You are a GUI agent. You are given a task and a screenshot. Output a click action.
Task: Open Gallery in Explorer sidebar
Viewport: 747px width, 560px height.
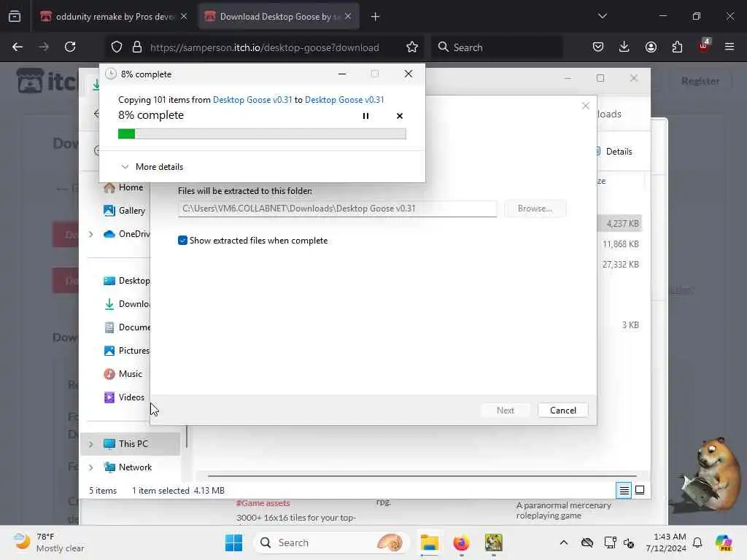point(125,211)
